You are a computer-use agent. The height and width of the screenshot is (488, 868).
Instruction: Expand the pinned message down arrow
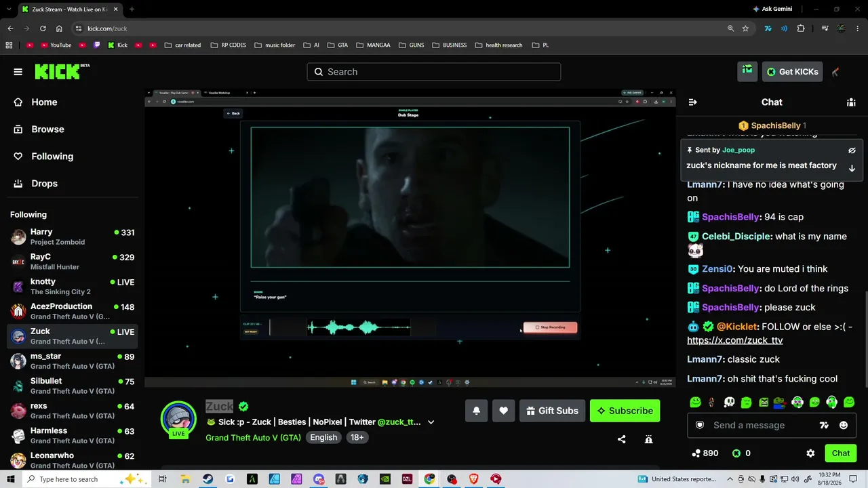pos(852,168)
